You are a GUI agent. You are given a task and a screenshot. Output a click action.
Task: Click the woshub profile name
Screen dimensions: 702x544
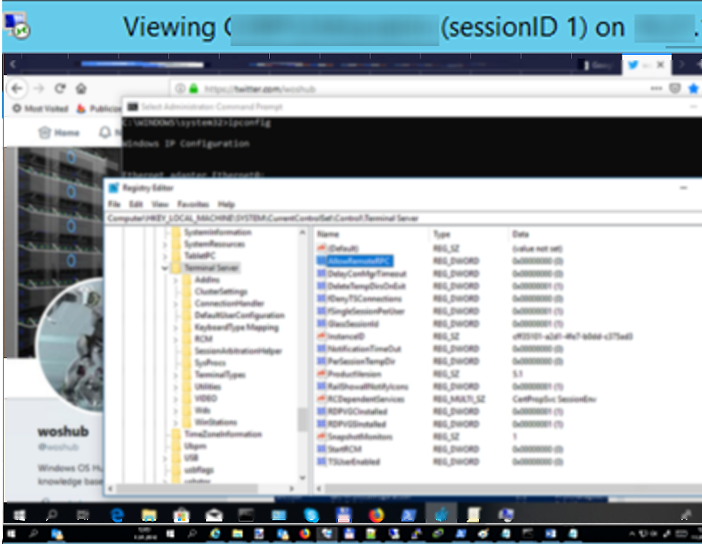(x=63, y=431)
